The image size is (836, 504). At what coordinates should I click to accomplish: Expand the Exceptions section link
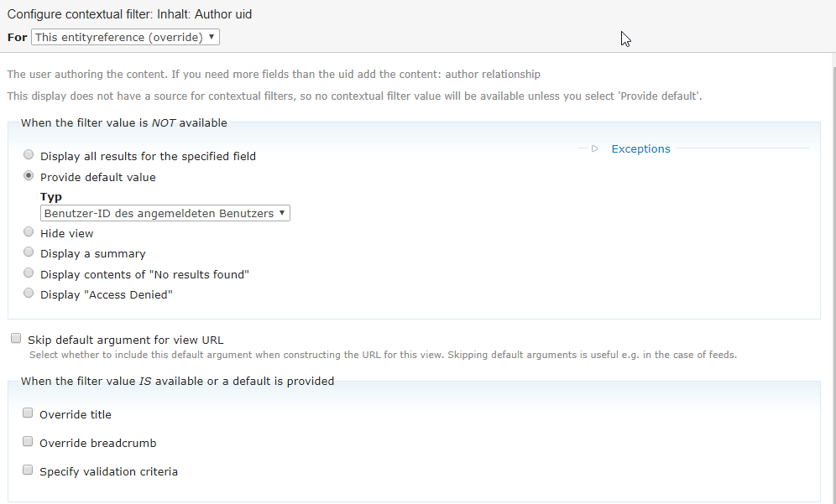point(640,149)
